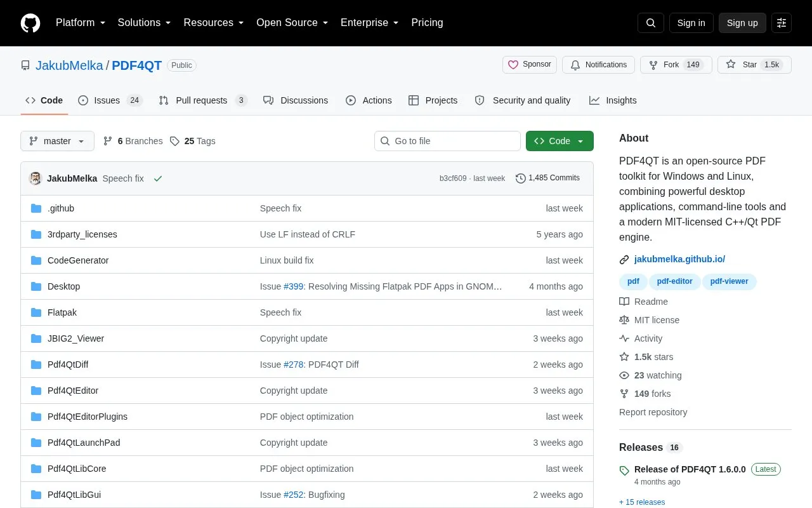The width and height of the screenshot is (812, 508).
Task: Open the appearance settings icon button
Action: pos(782,23)
